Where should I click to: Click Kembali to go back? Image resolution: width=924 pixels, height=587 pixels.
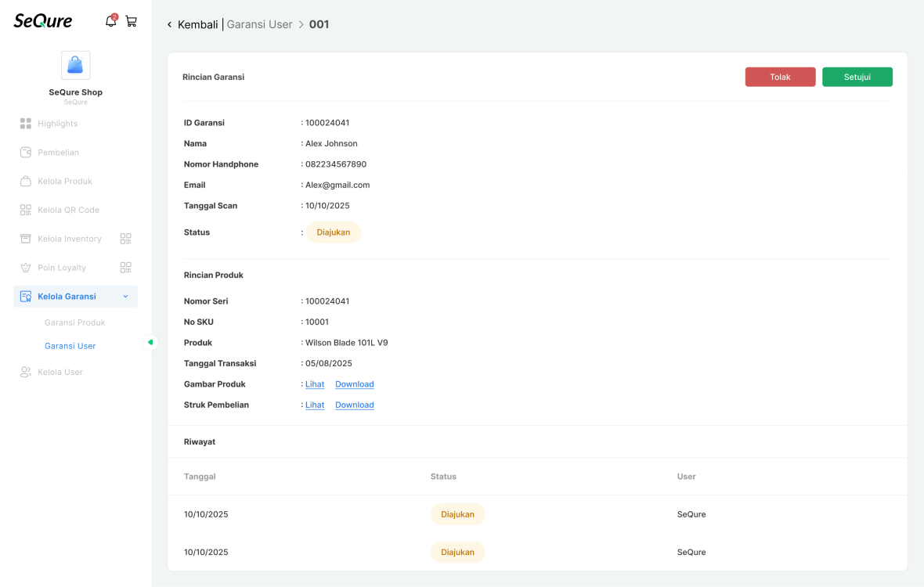click(197, 24)
